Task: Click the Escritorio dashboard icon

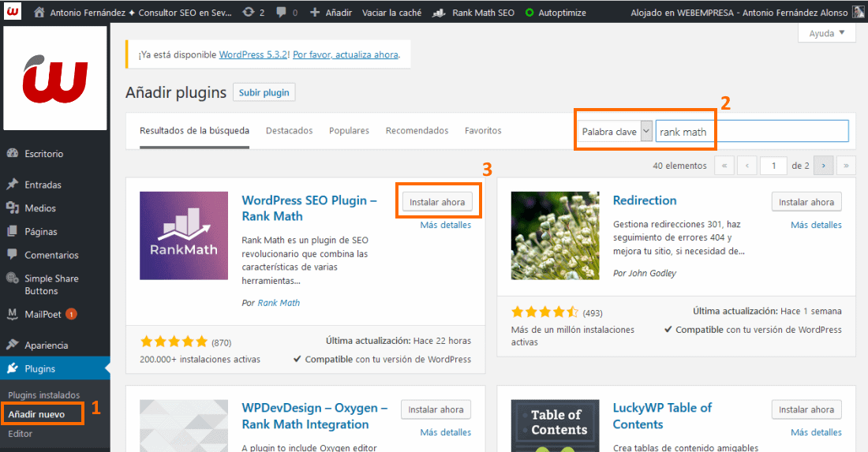Action: point(13,153)
